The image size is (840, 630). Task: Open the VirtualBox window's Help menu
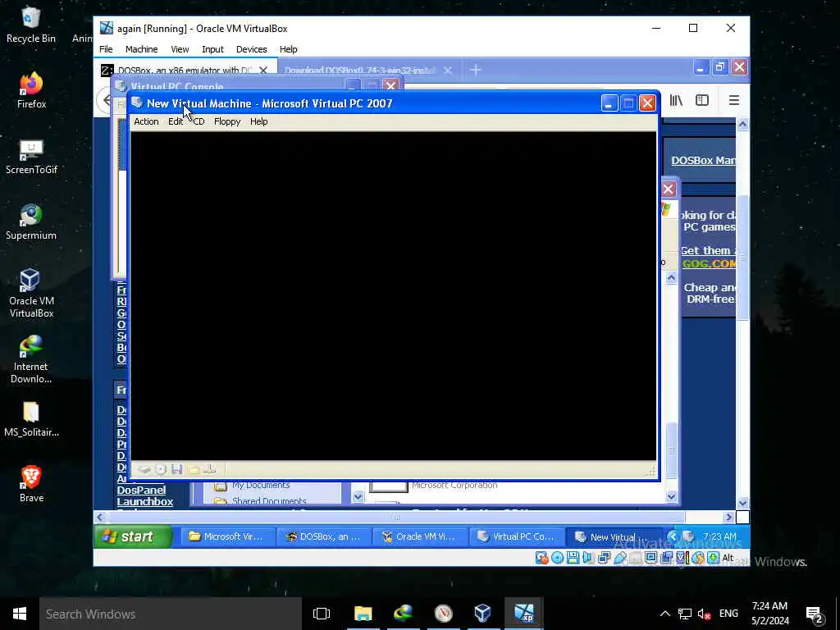(x=288, y=49)
